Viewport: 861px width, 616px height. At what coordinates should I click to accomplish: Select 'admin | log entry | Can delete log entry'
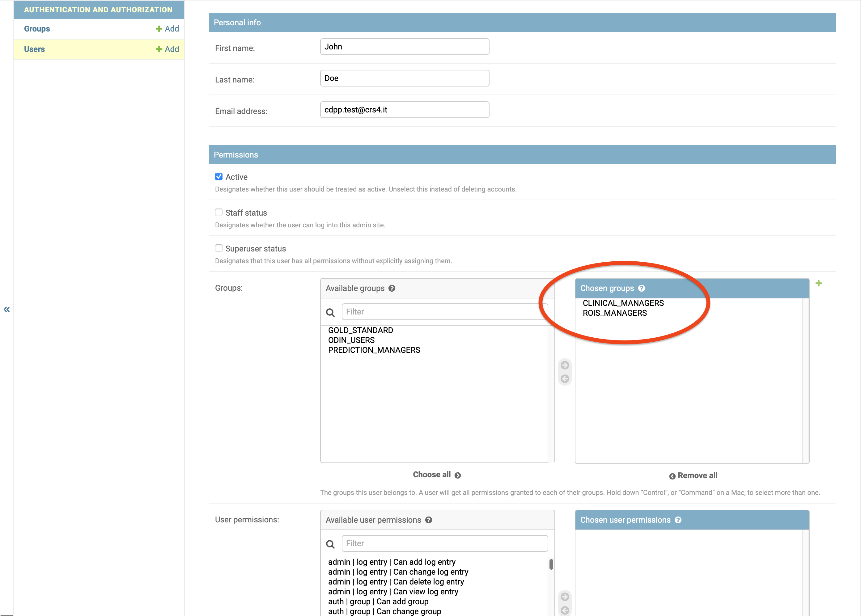click(x=396, y=582)
